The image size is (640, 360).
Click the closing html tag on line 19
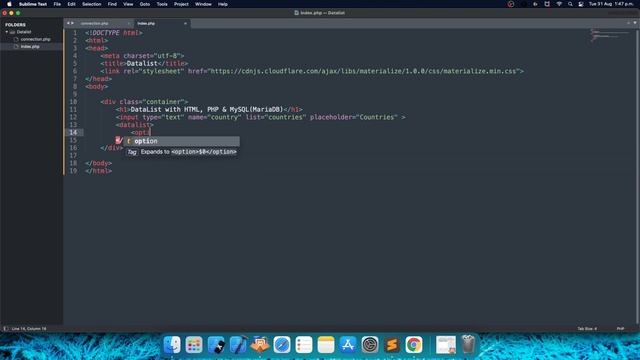point(98,171)
